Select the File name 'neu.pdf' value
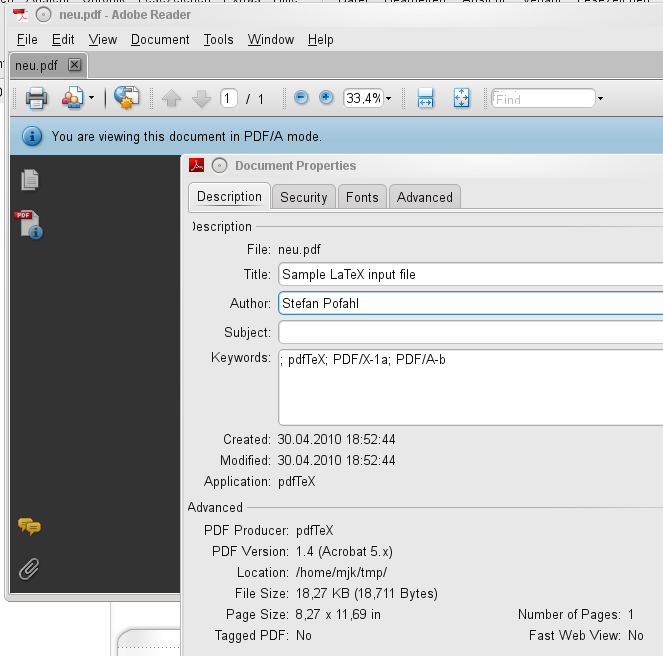This screenshot has width=663, height=656. coord(299,250)
